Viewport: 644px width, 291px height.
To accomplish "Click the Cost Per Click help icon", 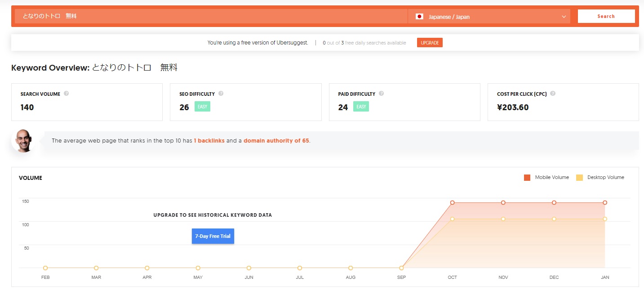I will pos(553,94).
